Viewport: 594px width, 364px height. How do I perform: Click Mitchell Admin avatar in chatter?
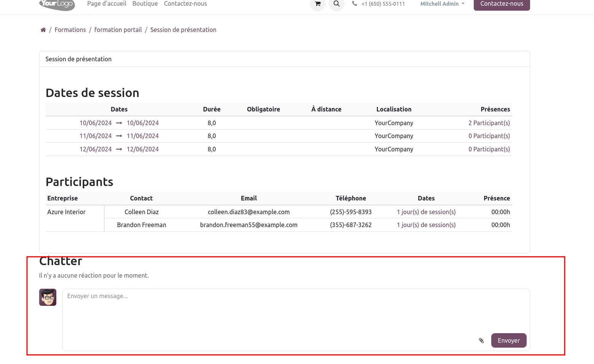[x=48, y=297]
